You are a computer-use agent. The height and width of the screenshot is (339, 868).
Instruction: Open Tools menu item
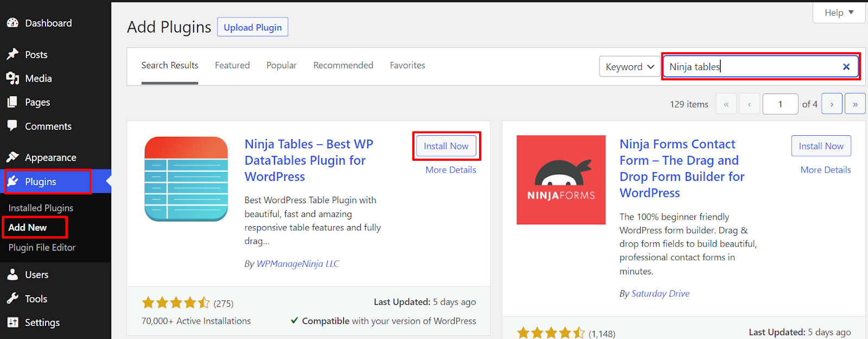coord(55,298)
